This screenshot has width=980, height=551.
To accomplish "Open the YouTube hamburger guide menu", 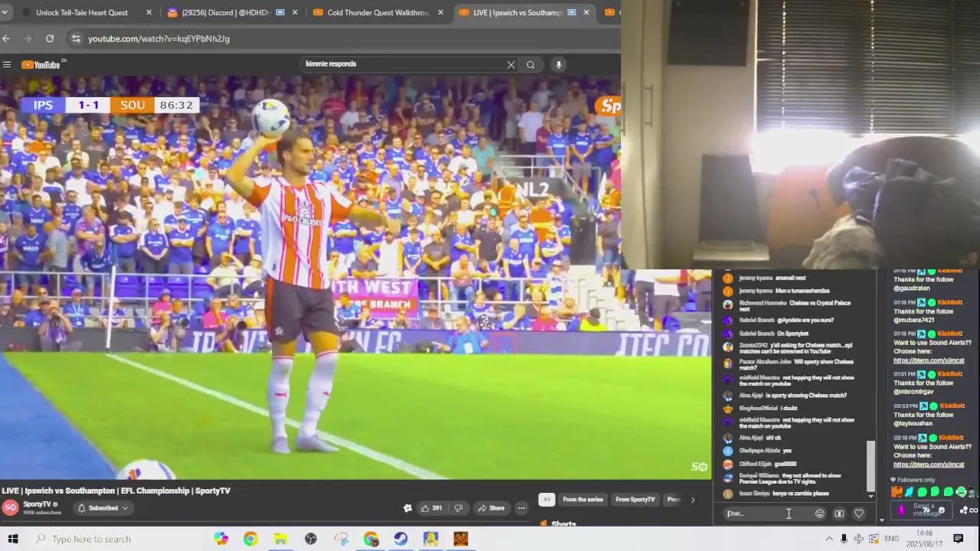I will [7, 65].
